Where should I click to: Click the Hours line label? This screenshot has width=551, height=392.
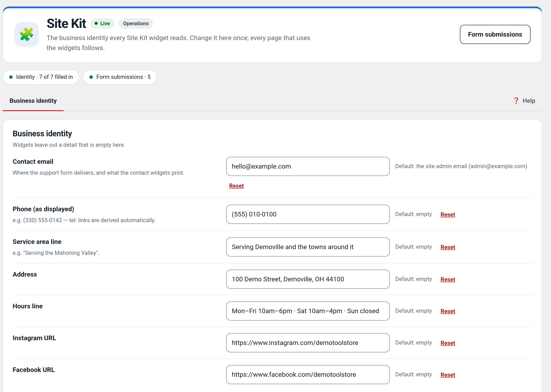pyautogui.click(x=27, y=306)
